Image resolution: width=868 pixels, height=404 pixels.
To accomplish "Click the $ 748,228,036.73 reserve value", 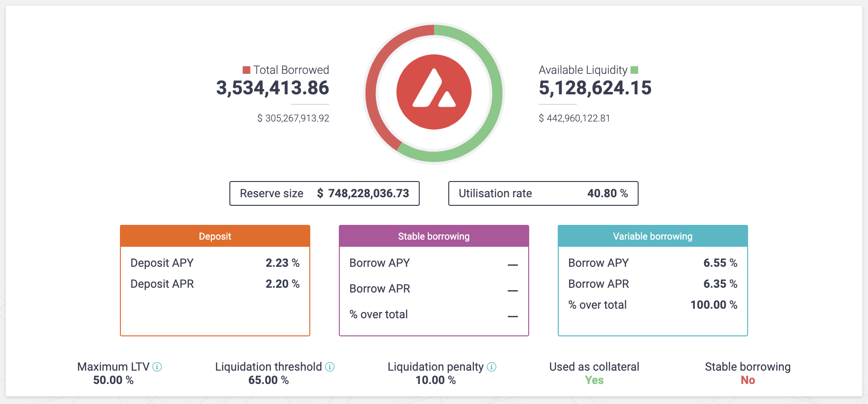I will pos(363,193).
